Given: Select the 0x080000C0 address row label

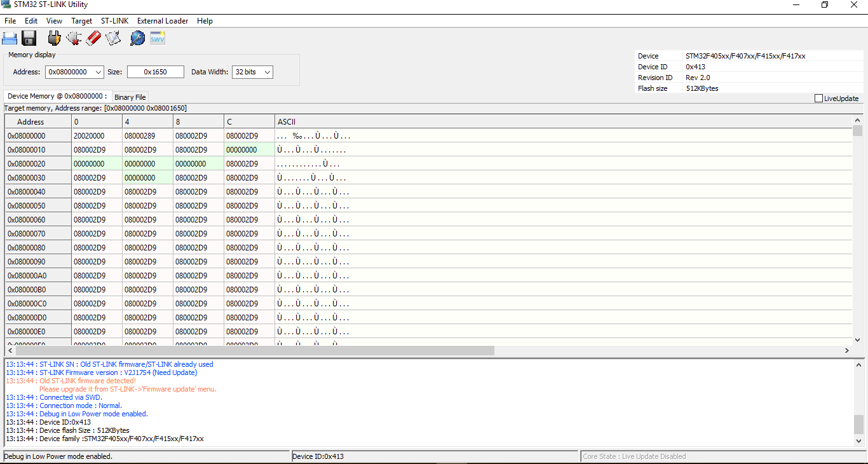Looking at the screenshot, I should [x=38, y=304].
